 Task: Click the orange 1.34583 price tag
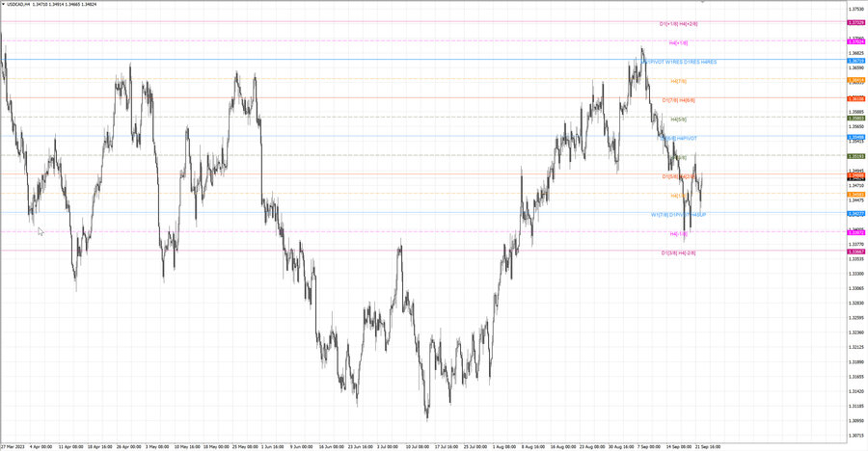click(x=855, y=195)
